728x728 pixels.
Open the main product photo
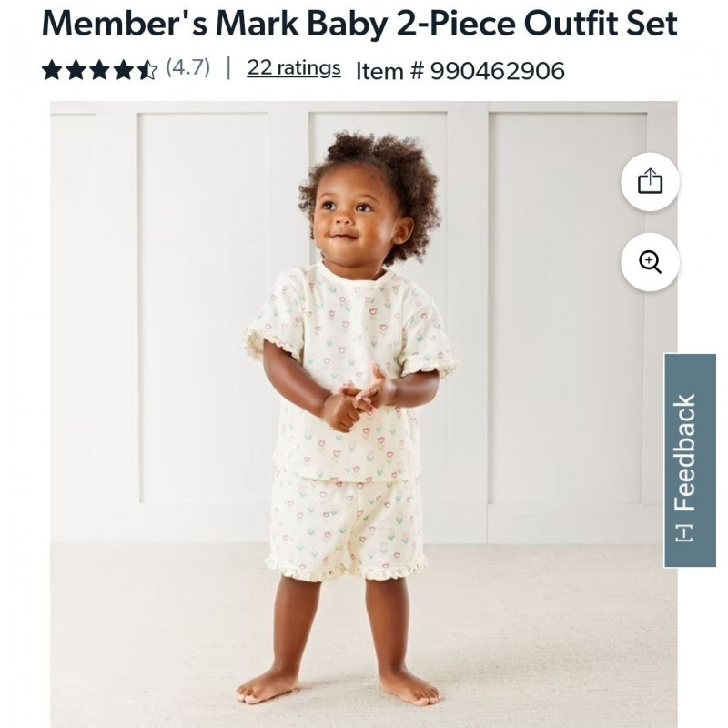[364, 414]
